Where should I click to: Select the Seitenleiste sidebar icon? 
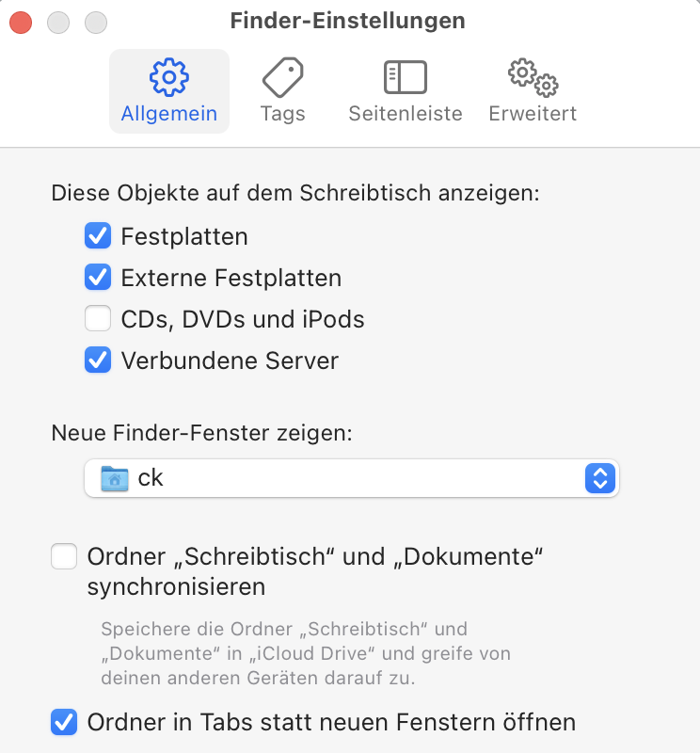pyautogui.click(x=406, y=77)
